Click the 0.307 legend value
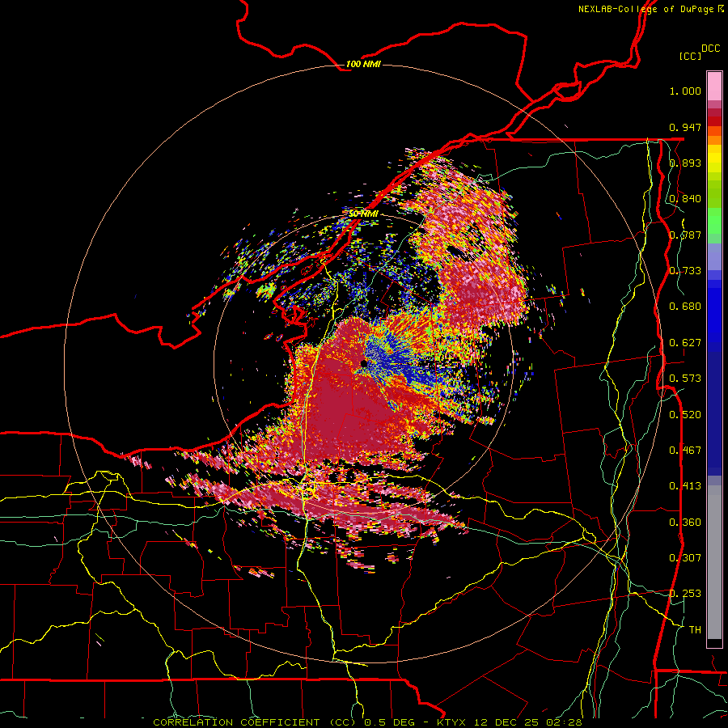728x728 pixels. pos(685,558)
